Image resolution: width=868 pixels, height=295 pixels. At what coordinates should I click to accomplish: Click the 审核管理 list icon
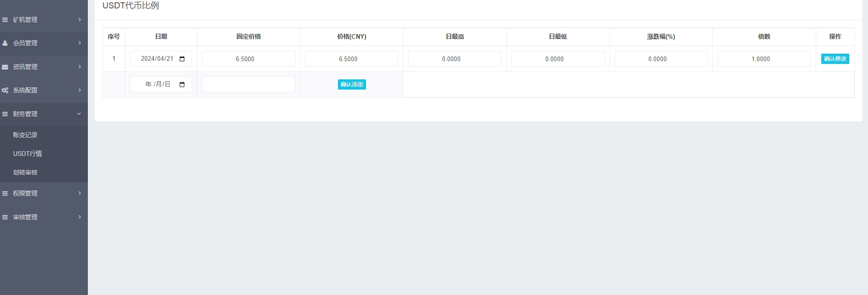pyautogui.click(x=5, y=217)
